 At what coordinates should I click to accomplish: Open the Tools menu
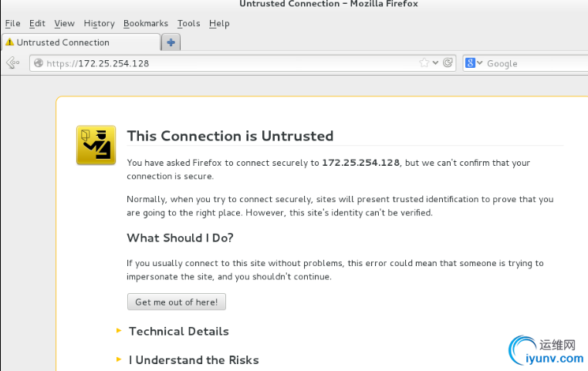188,23
